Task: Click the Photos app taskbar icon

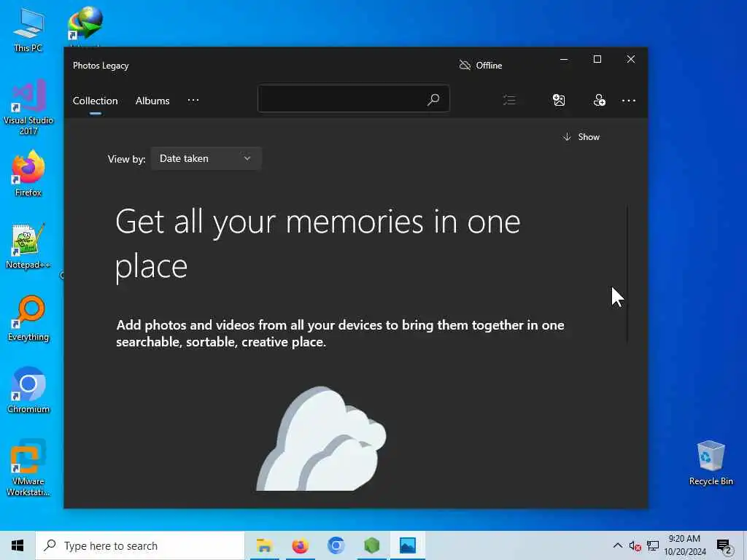Action: pyautogui.click(x=408, y=545)
